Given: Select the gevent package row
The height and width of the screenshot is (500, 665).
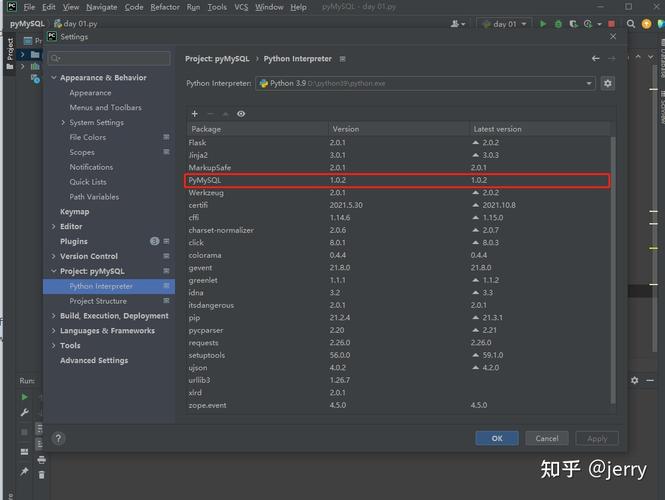Looking at the screenshot, I should (x=399, y=268).
